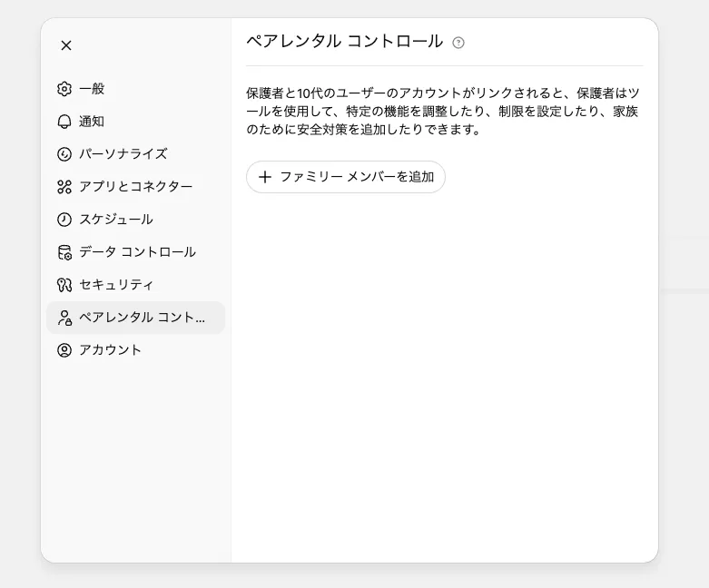Select the ペアレンタル コント... menu item
The width and height of the screenshot is (709, 588).
135,318
